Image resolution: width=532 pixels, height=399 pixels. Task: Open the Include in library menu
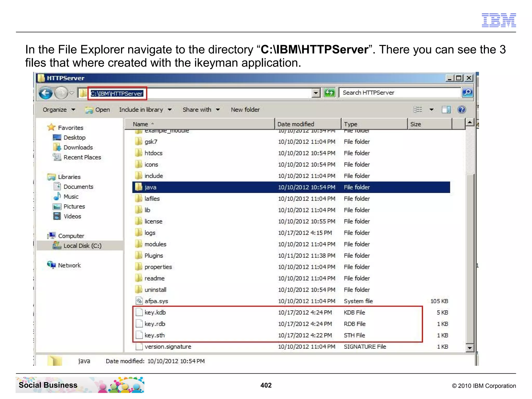[145, 110]
